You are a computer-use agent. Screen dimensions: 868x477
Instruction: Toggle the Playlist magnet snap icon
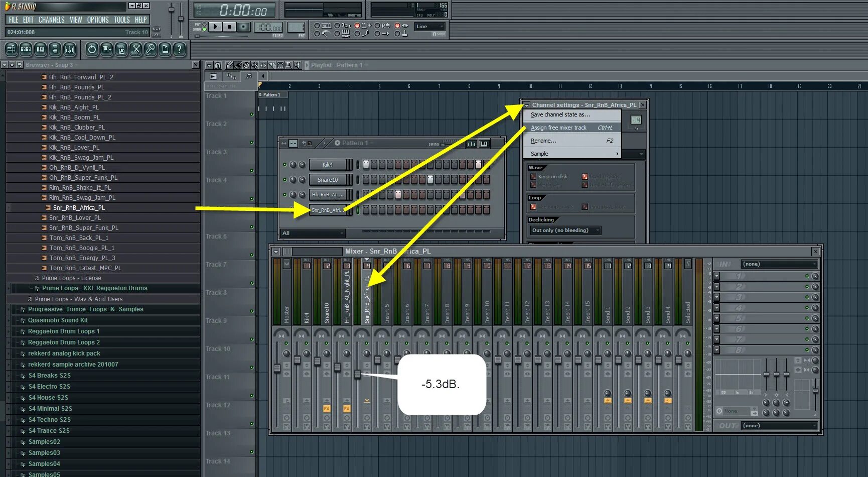(218, 65)
